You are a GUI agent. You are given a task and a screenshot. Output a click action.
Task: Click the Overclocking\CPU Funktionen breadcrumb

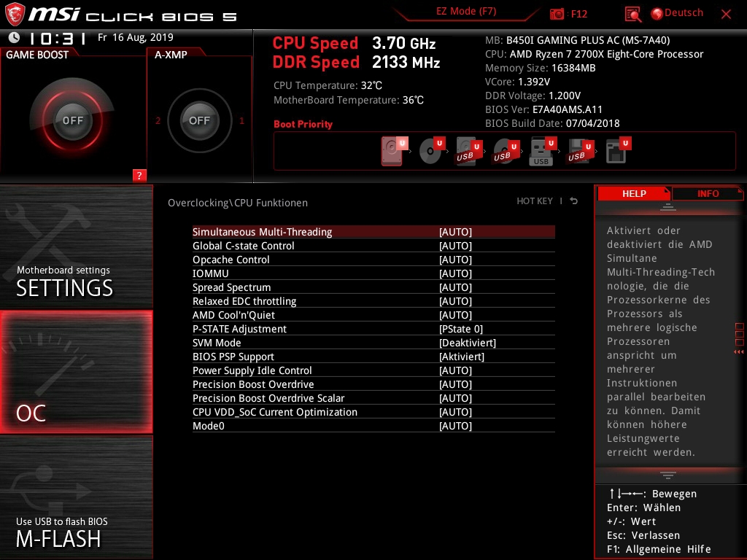click(238, 203)
